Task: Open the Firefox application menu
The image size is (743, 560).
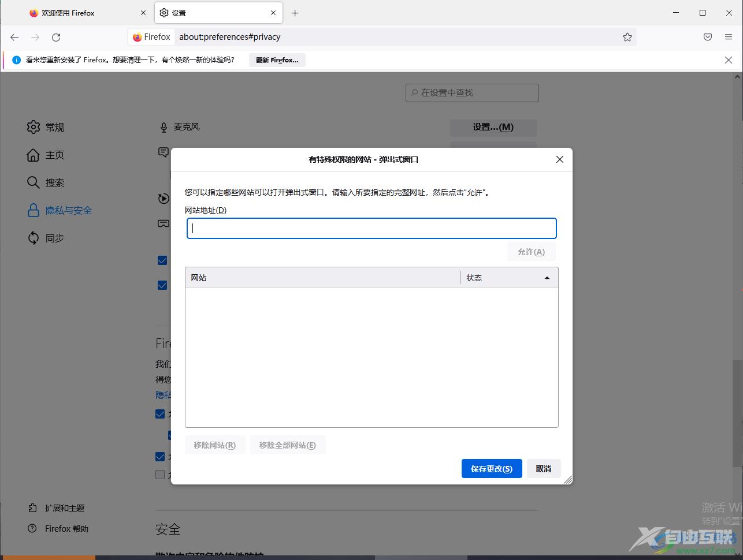Action: pyautogui.click(x=729, y=37)
